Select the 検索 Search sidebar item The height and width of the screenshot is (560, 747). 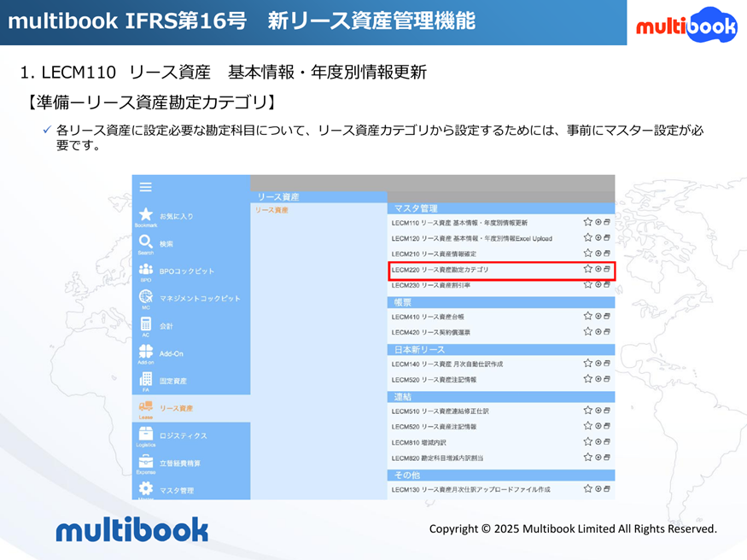[x=156, y=245]
